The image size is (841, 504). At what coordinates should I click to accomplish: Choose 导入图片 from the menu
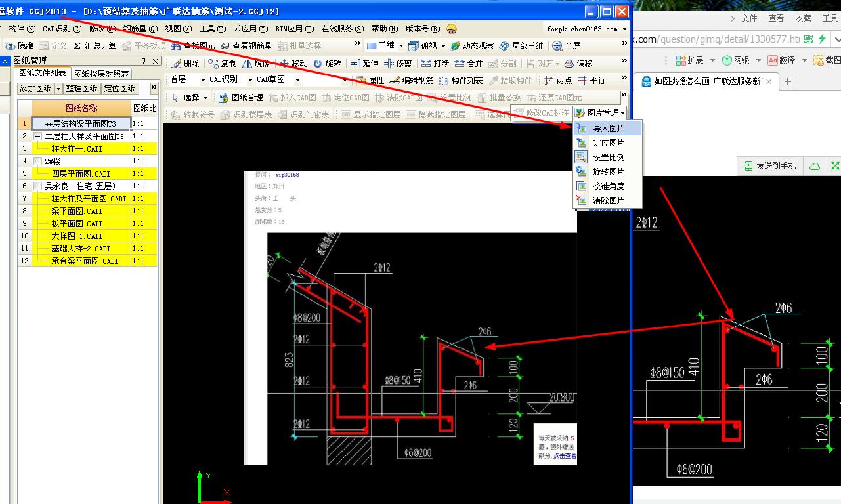[x=607, y=129]
